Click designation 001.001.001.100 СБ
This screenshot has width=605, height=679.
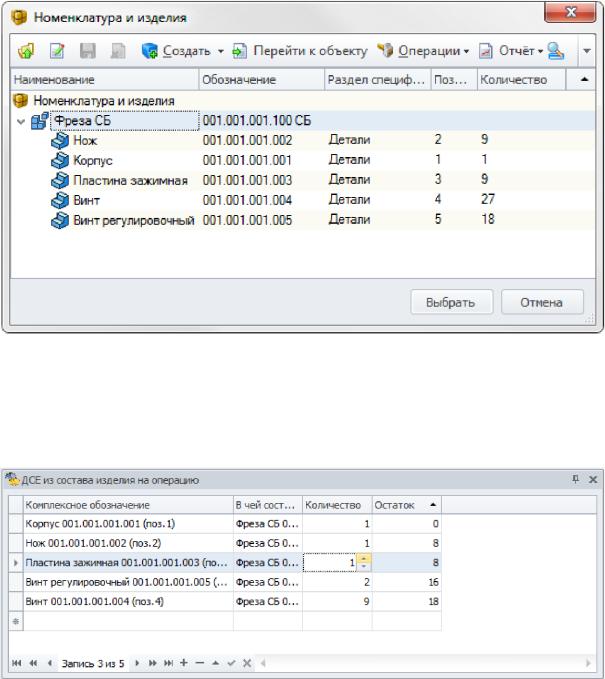(257, 120)
